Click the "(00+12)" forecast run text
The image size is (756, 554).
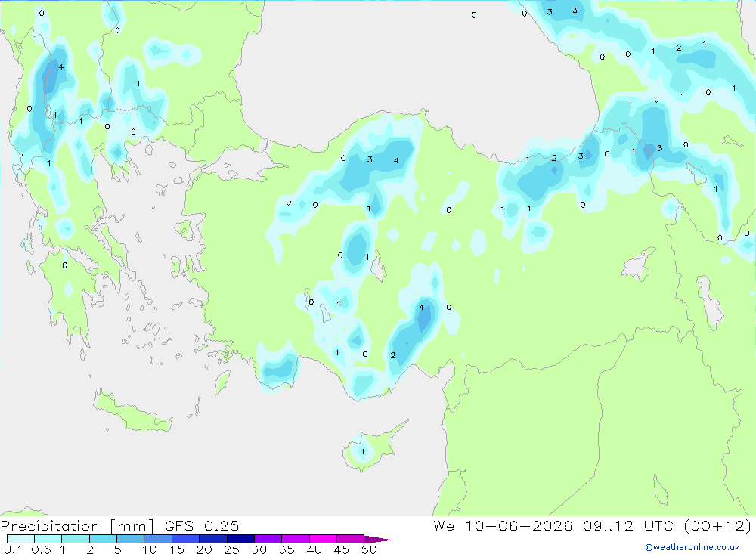[717, 526]
